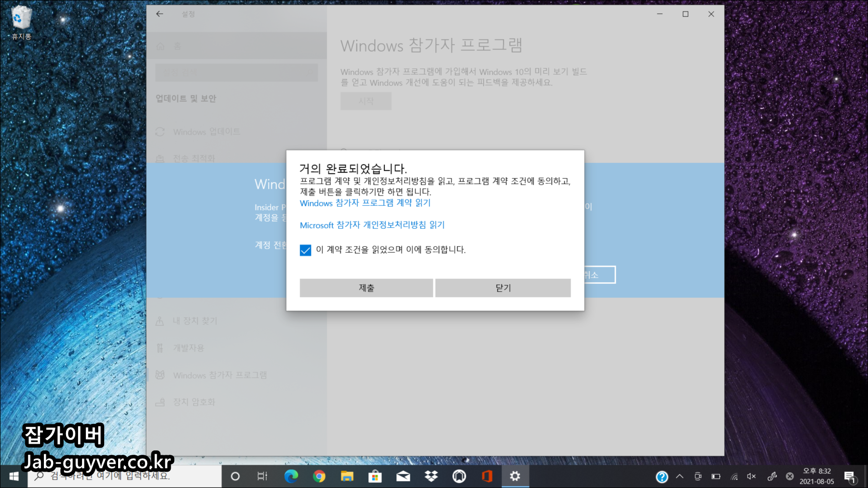Image resolution: width=868 pixels, height=488 pixels.
Task: Expand hidden tray icons chevron
Action: point(679,476)
